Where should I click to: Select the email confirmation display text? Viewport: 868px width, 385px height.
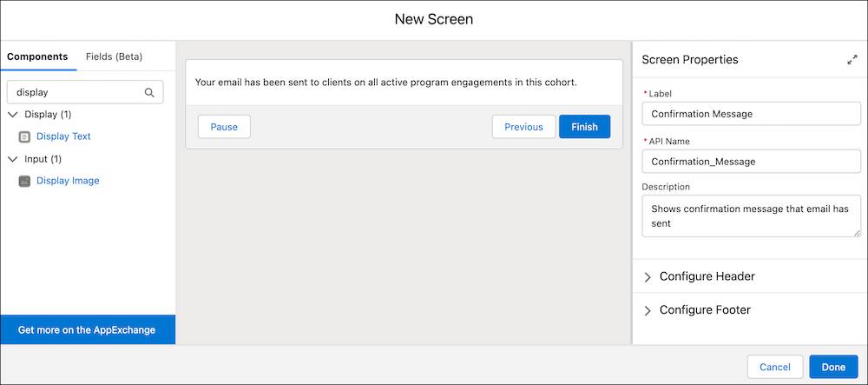[x=386, y=83]
